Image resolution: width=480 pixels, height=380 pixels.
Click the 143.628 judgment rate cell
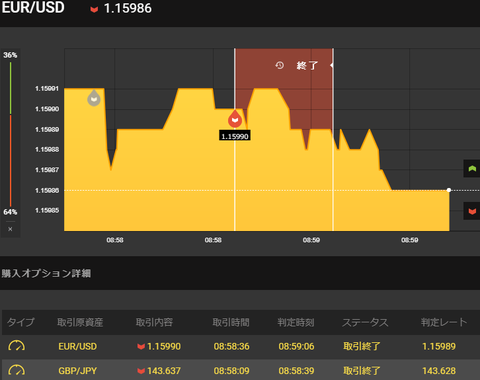pos(439,371)
